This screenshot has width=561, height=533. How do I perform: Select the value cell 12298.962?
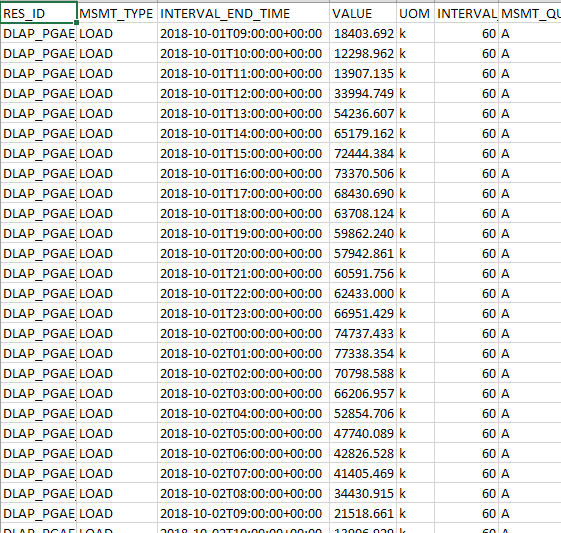[x=363, y=54]
